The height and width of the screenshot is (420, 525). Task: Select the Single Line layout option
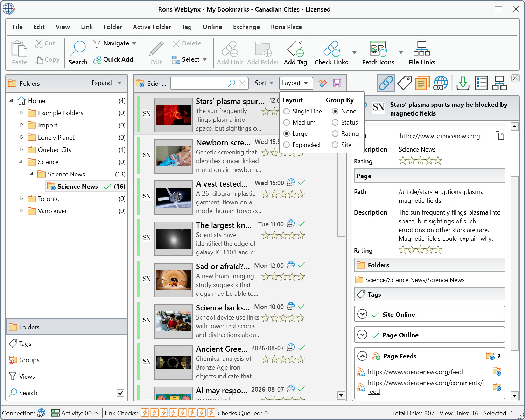302,111
